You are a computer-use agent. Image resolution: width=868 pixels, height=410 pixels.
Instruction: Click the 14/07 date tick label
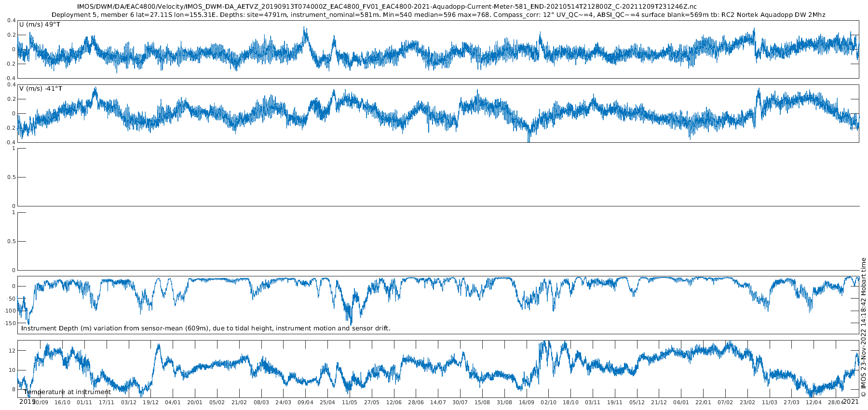[x=438, y=402]
